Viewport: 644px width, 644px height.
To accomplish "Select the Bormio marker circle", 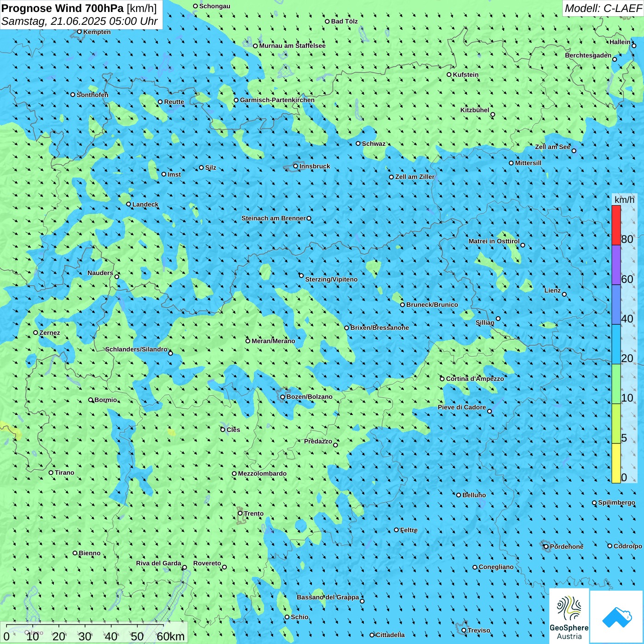I will 91,400.
